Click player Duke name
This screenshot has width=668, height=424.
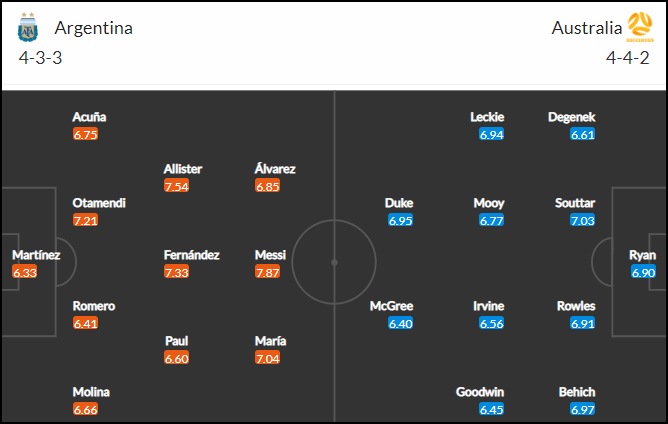tap(399, 203)
